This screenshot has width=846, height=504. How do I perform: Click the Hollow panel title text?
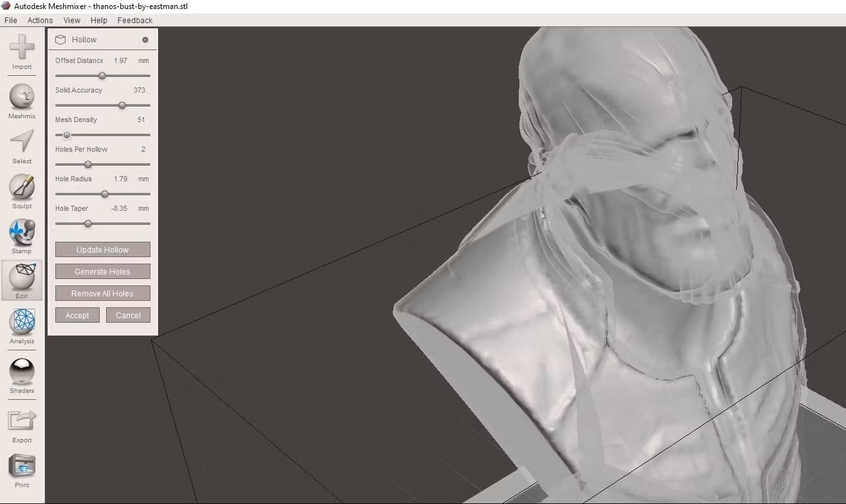click(84, 40)
